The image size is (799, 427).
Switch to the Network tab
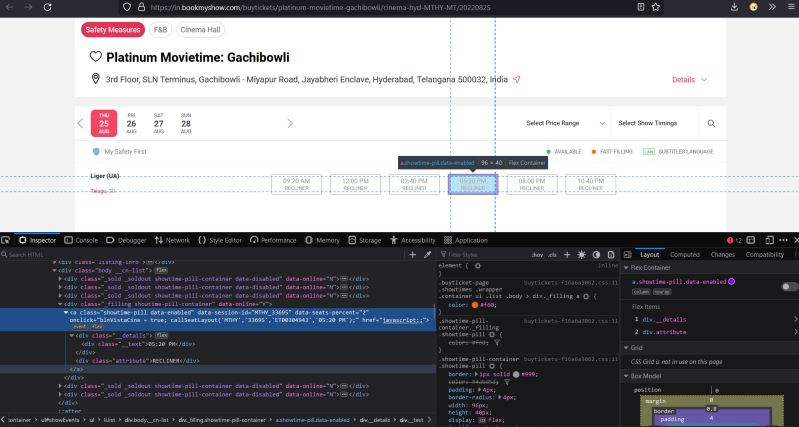pos(172,240)
